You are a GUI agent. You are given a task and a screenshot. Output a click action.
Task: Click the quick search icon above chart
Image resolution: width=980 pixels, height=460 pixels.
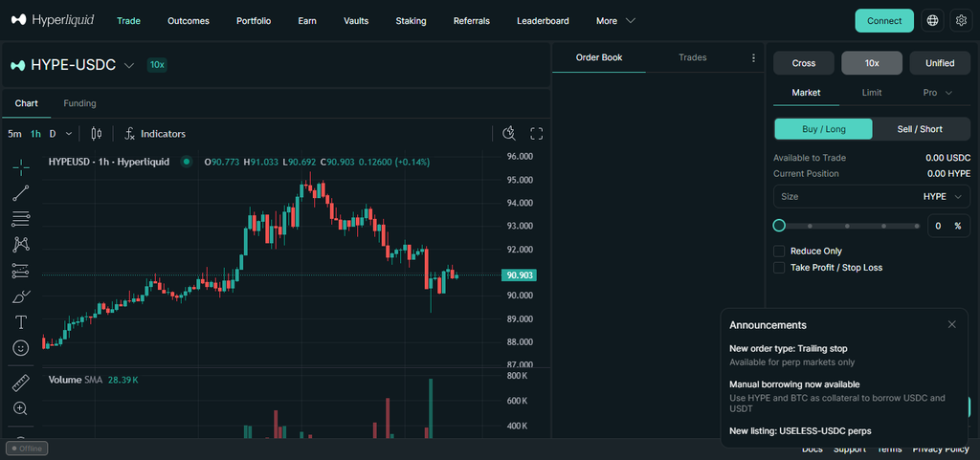509,133
